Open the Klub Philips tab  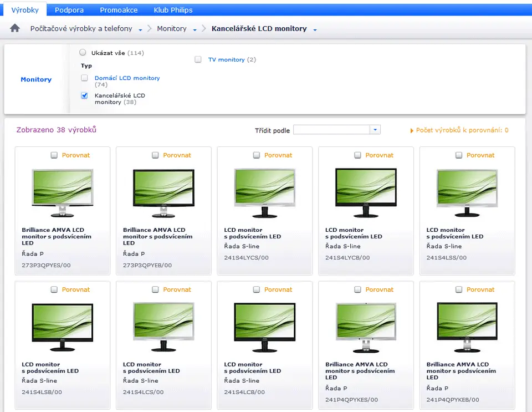[173, 10]
